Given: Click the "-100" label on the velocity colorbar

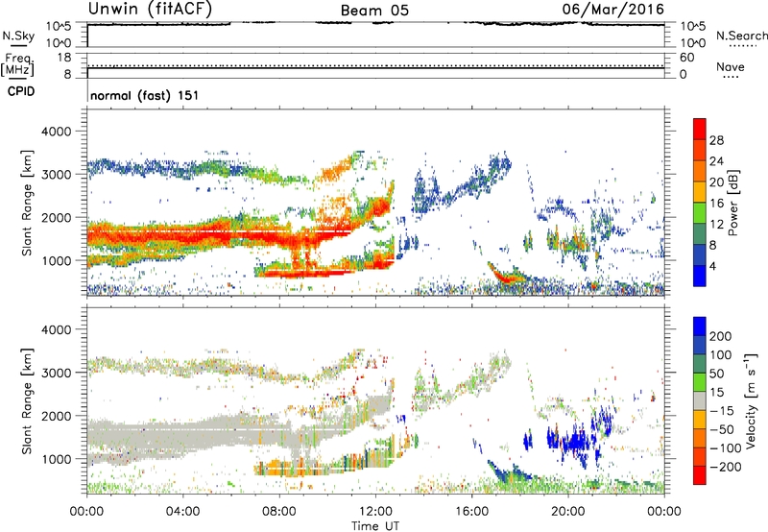Looking at the screenshot, I should pos(725,448).
